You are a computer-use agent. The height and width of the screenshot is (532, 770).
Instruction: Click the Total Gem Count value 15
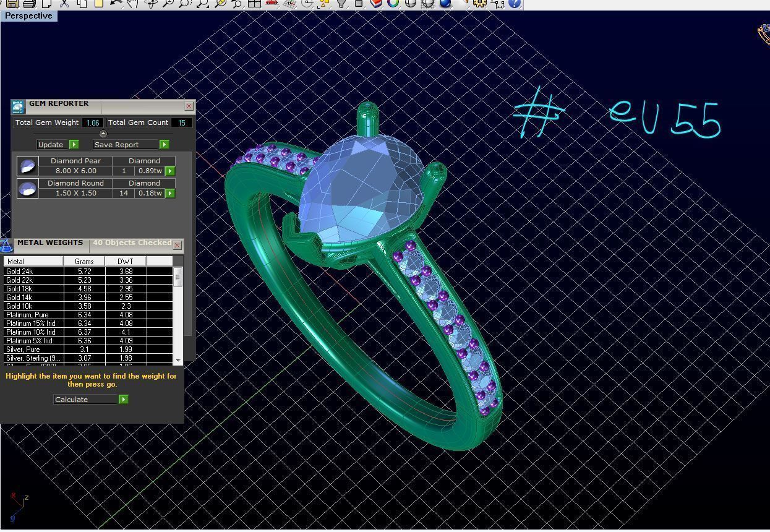coord(182,122)
